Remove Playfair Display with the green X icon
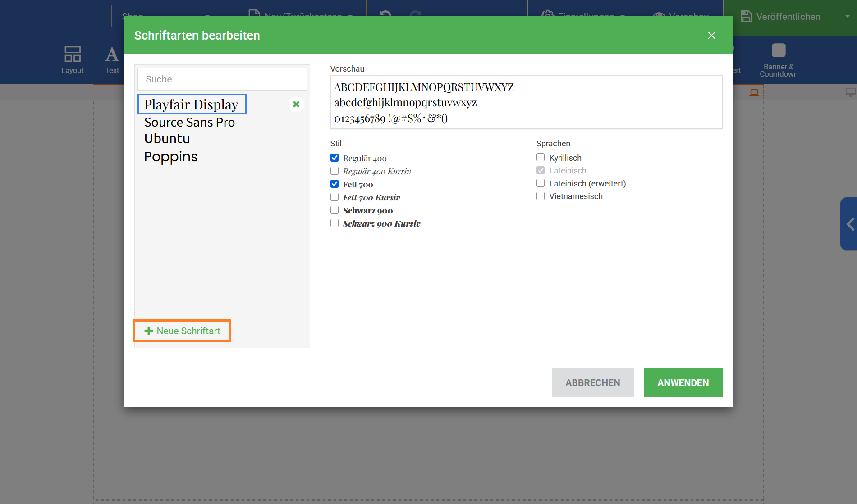Viewport: 857px width, 504px height. point(296,104)
